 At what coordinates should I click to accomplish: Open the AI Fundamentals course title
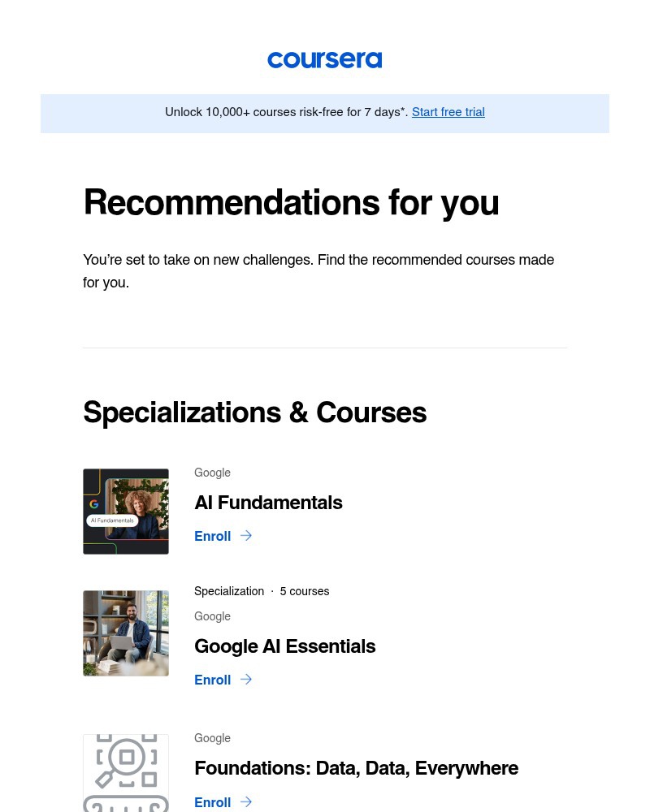pos(268,503)
